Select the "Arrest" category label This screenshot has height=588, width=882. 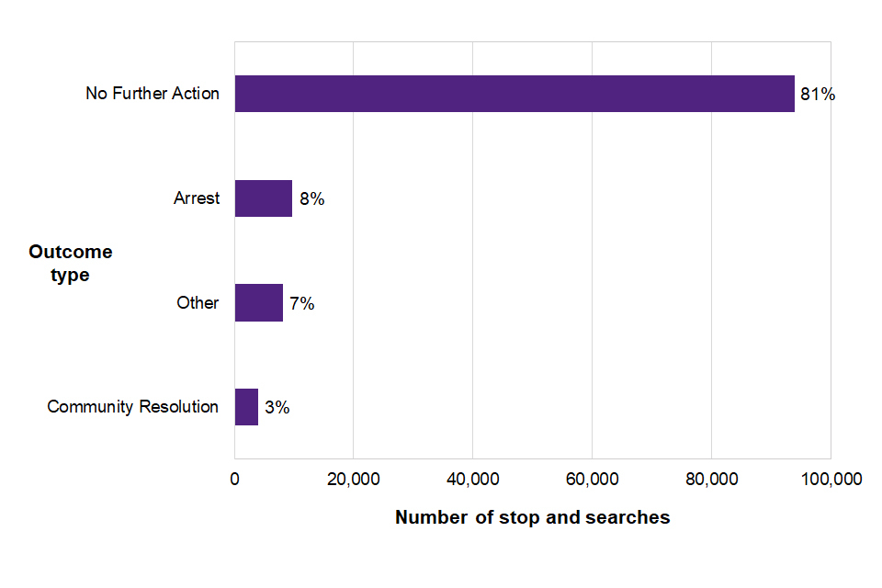[x=197, y=198]
